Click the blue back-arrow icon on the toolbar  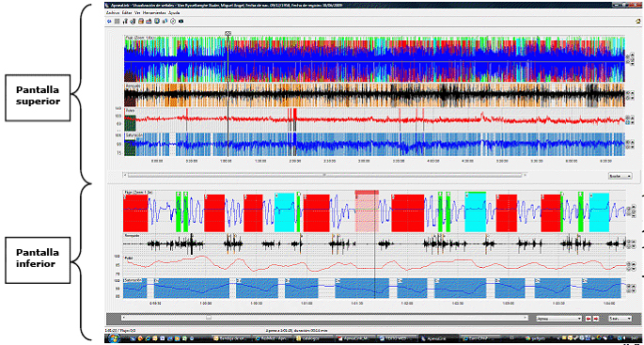(109, 22)
